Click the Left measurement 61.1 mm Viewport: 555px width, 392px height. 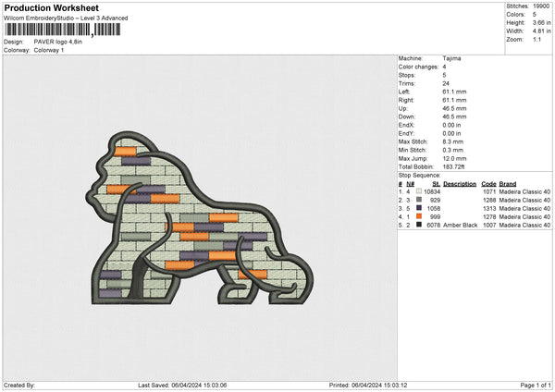tap(454, 92)
